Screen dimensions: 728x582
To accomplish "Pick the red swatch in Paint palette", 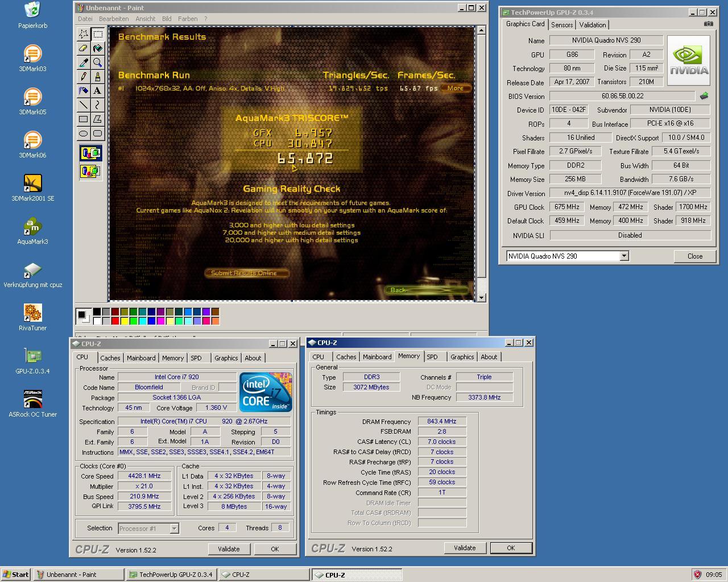I will tap(115, 321).
